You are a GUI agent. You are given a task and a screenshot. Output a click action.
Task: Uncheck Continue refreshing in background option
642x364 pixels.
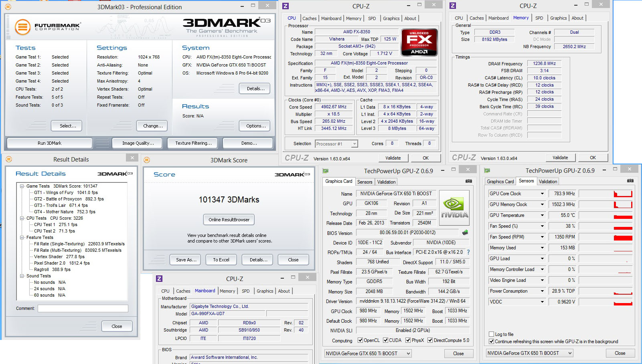point(491,342)
